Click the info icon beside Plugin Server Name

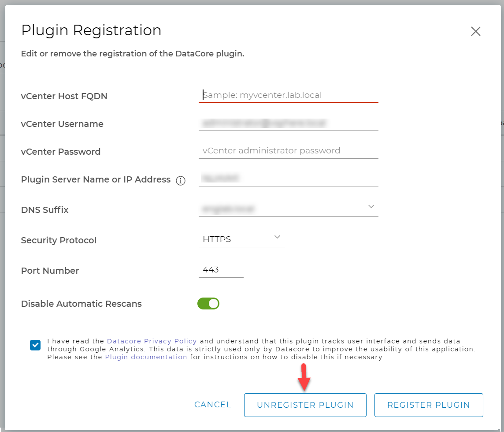click(181, 180)
